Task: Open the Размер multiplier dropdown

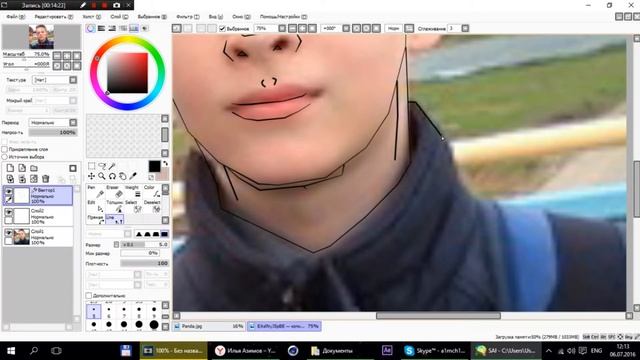Action: 116,244
